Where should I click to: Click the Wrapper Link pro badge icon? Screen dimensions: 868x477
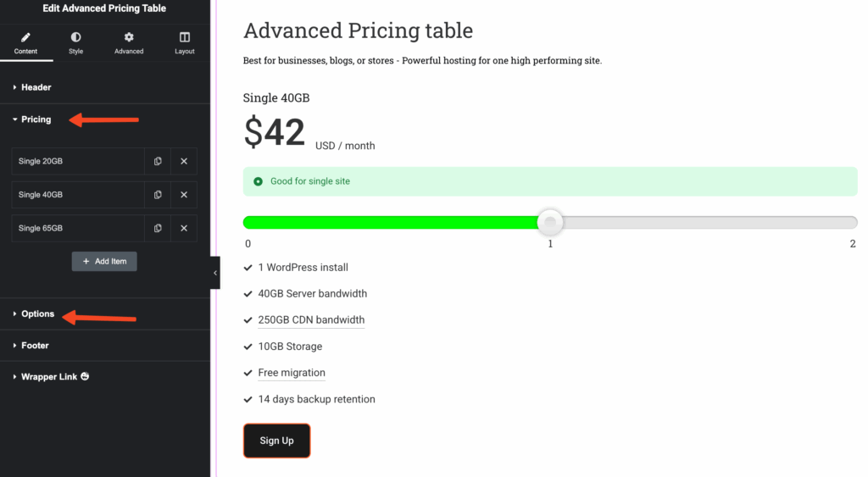tap(85, 376)
